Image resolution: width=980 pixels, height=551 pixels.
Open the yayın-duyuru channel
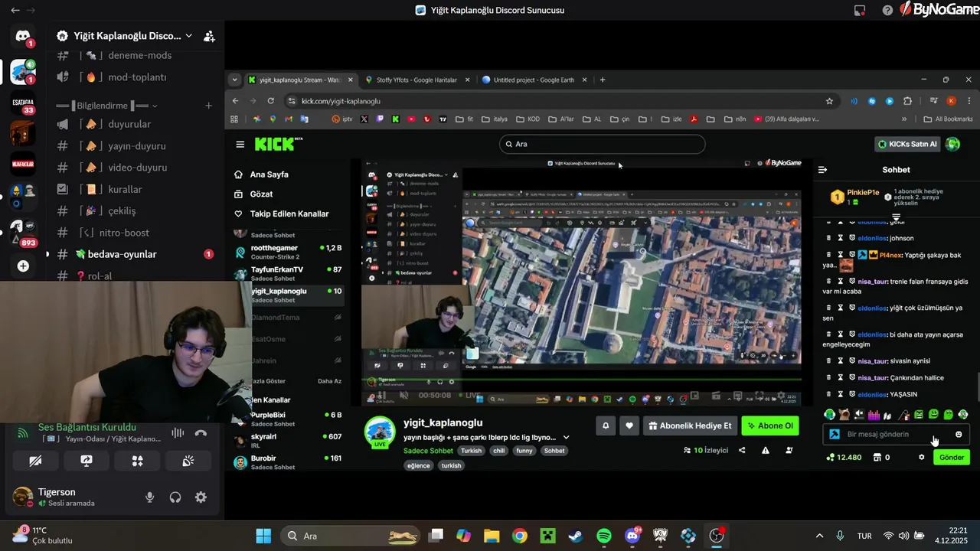[136, 145]
